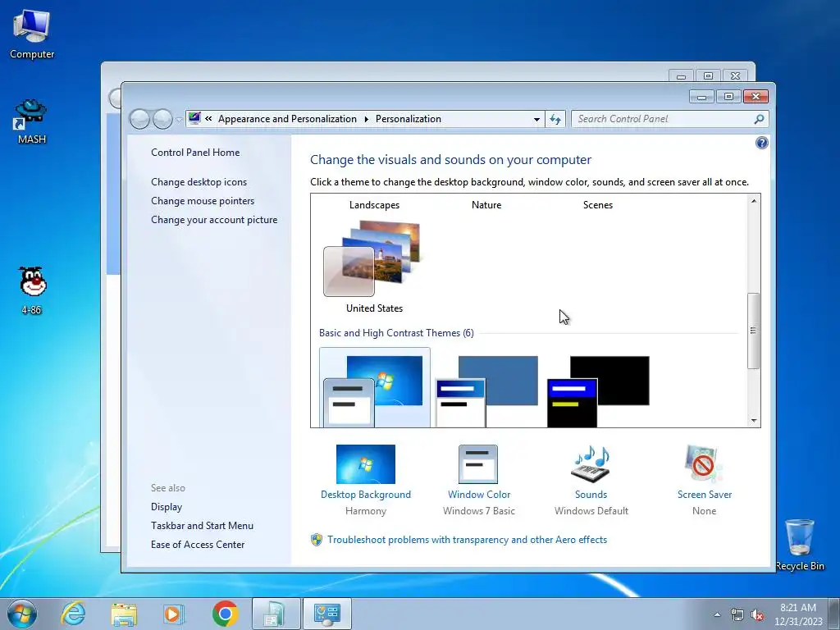
Task: Click Change desktop icons link
Action: pos(199,181)
